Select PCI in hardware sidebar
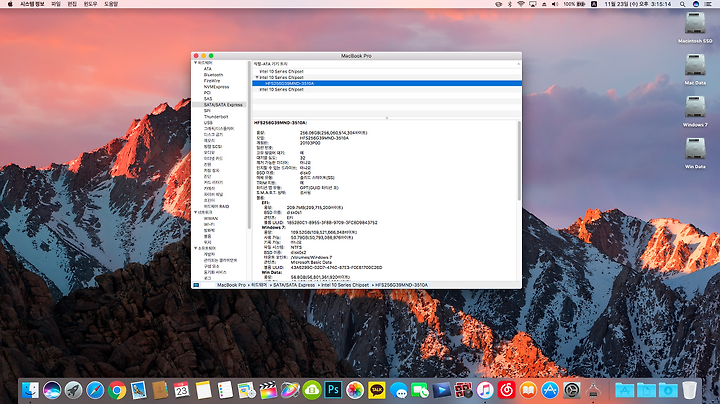The height and width of the screenshot is (404, 720). pos(207,93)
